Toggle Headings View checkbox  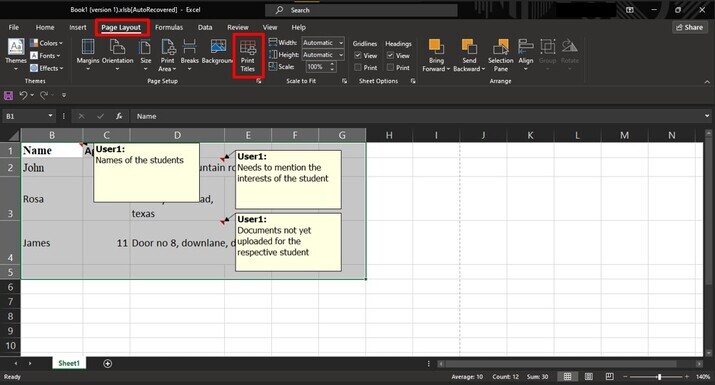click(390, 56)
